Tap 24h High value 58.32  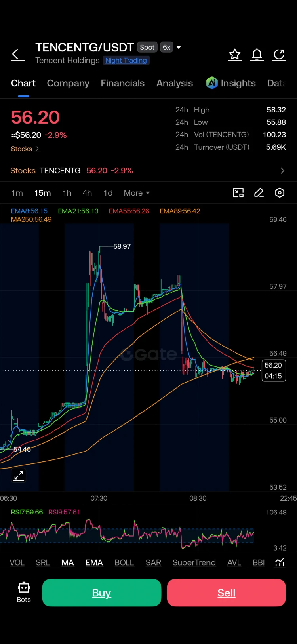coord(276,110)
